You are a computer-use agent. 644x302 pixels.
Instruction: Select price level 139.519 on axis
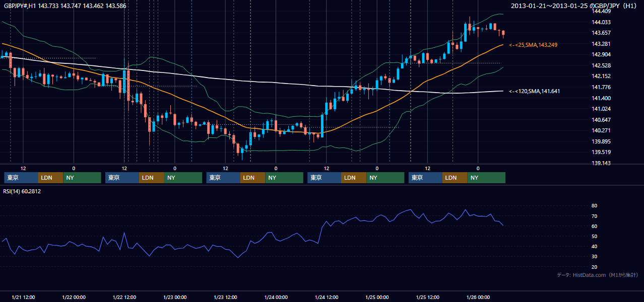pyautogui.click(x=602, y=153)
